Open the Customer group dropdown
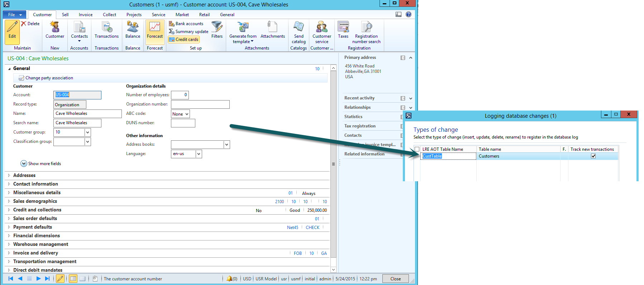The height and width of the screenshot is (285, 644). [87, 132]
